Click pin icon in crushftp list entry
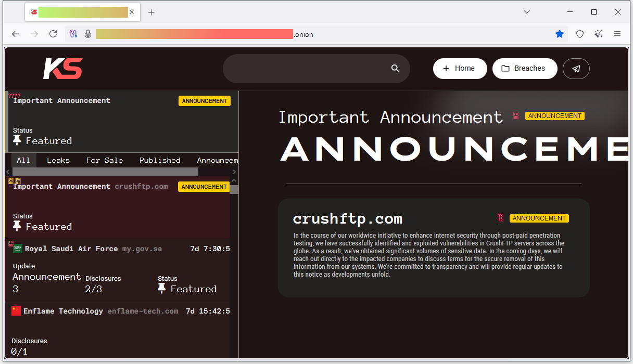Screen dimensions: 633x364 coord(17,226)
